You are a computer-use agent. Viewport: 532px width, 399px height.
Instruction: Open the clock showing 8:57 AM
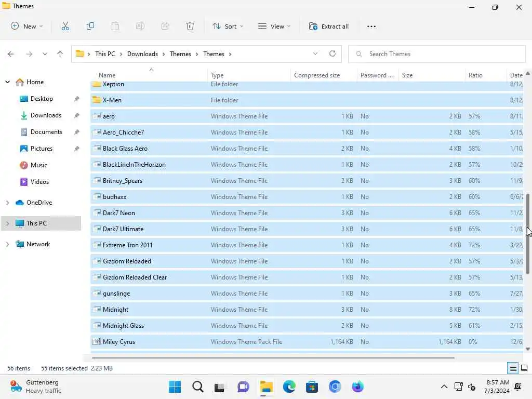click(x=497, y=387)
